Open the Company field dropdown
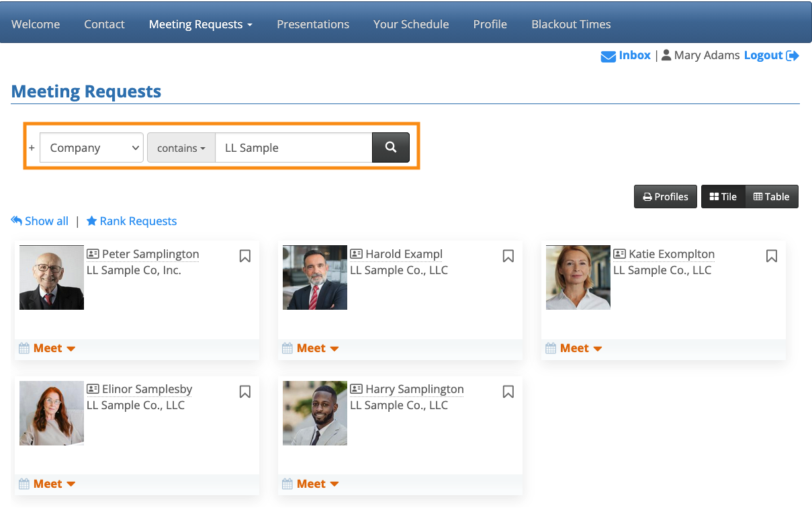The height and width of the screenshot is (516, 812). [x=91, y=148]
